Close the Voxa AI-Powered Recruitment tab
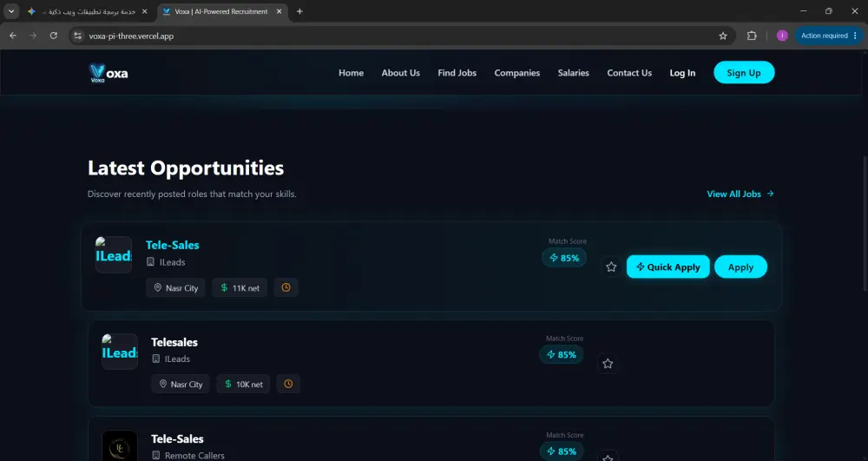The height and width of the screenshot is (461, 868). [x=279, y=11]
